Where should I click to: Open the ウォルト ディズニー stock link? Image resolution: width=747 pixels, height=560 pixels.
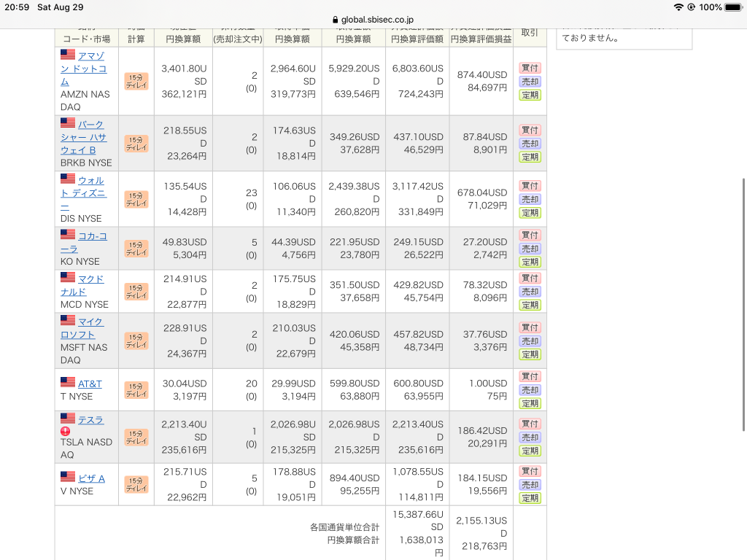(x=84, y=192)
